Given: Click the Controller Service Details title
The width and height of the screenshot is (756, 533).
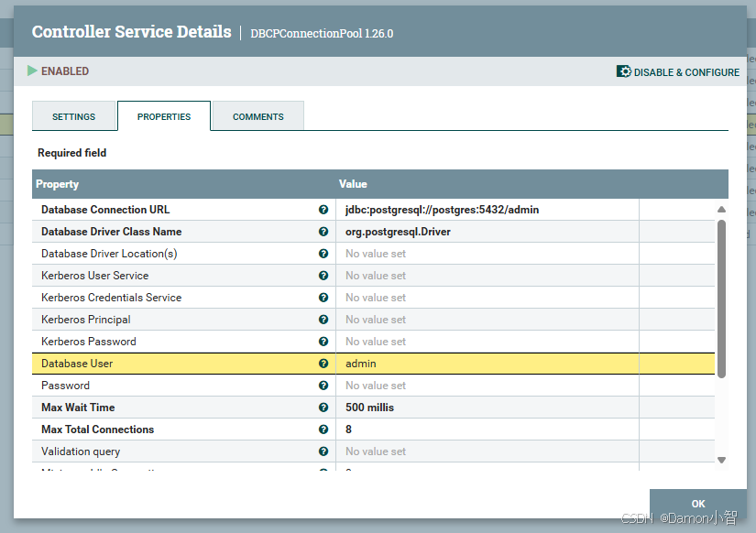Looking at the screenshot, I should (x=132, y=32).
